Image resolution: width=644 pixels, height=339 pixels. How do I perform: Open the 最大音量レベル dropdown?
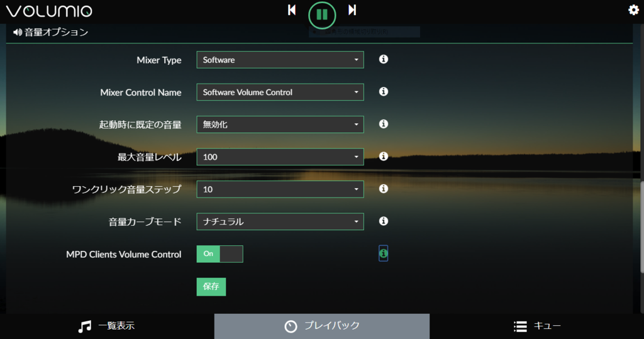click(280, 157)
